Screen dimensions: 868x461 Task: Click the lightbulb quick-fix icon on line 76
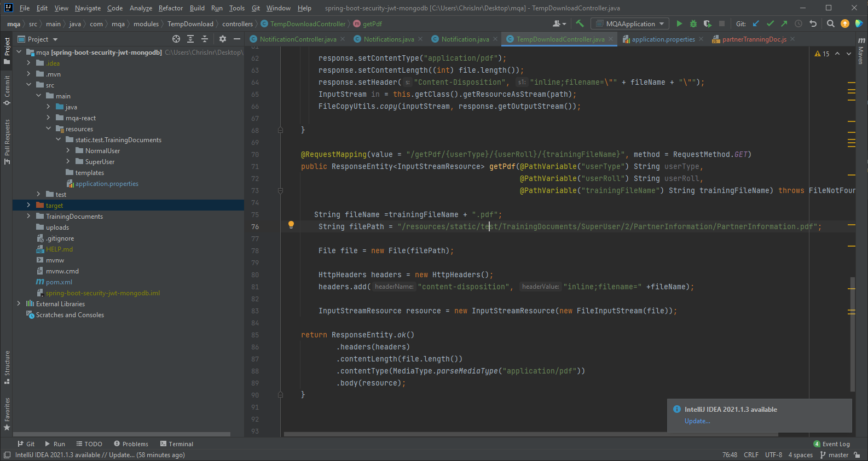tap(291, 225)
